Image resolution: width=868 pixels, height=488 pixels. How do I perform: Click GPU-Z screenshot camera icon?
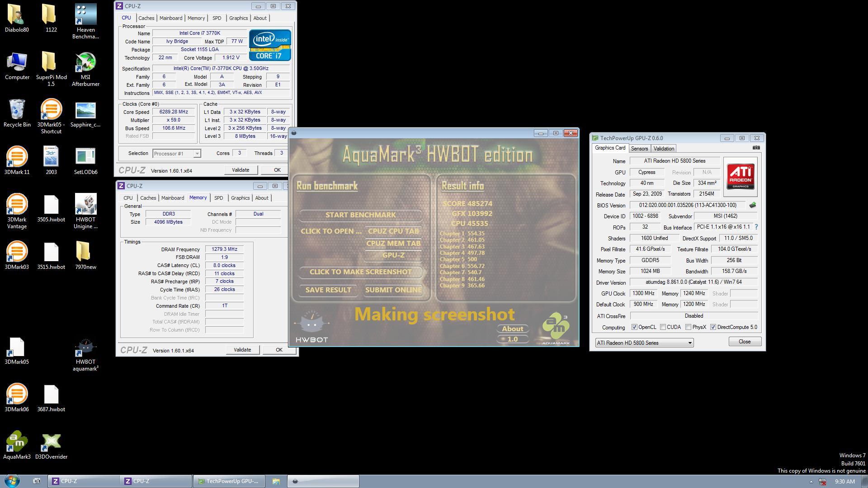point(756,148)
